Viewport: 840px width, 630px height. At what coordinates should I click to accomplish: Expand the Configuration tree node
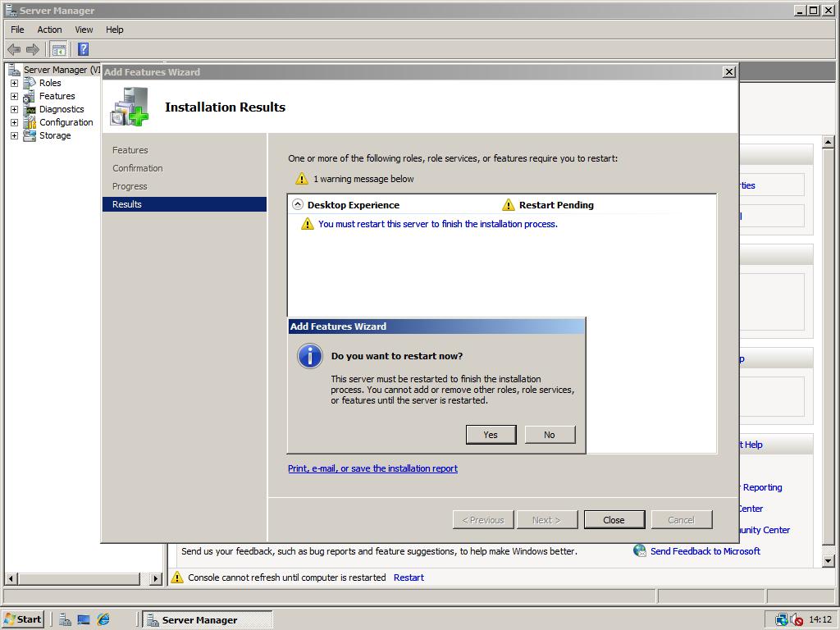click(15, 123)
